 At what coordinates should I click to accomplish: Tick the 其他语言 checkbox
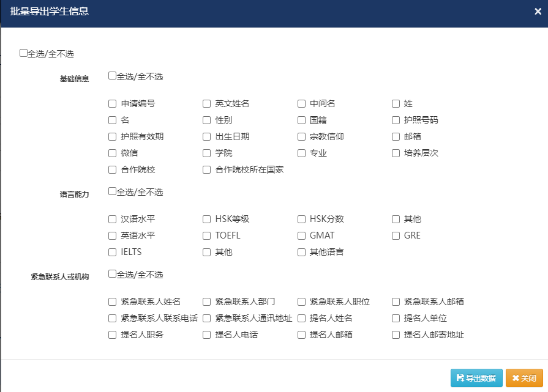click(302, 253)
